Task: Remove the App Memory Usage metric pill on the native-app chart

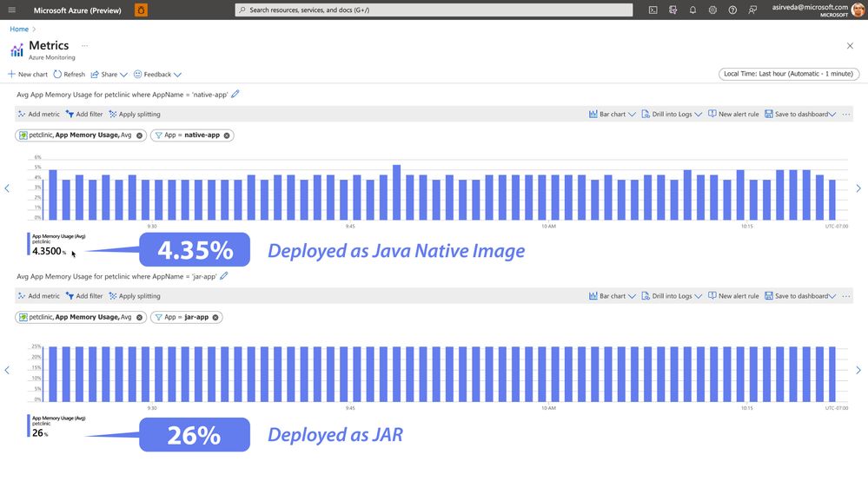Action: click(x=140, y=135)
